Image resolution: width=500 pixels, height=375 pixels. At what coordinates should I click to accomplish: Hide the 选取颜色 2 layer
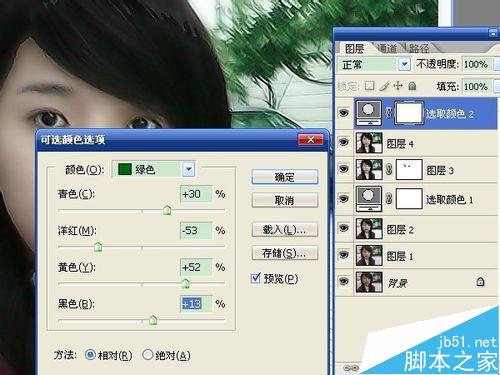[344, 113]
